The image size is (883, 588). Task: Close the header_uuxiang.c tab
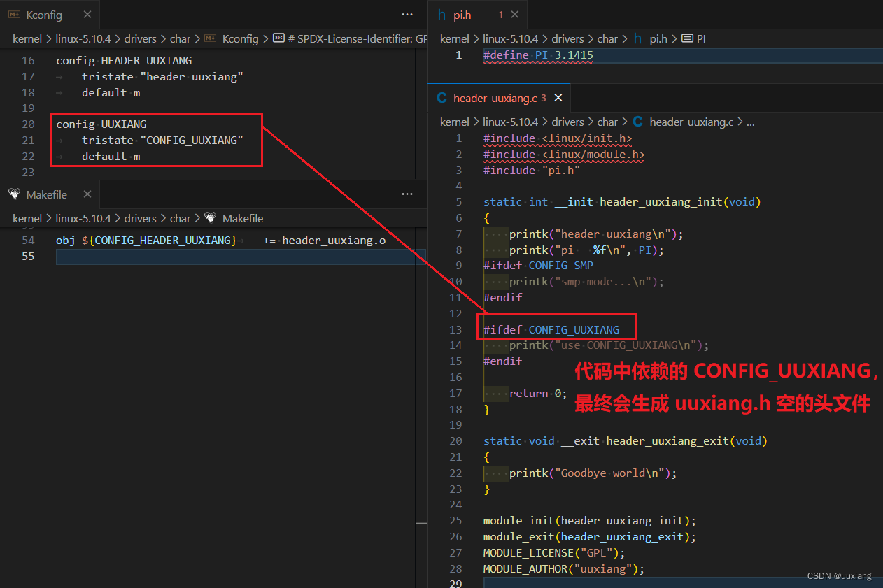click(x=558, y=98)
